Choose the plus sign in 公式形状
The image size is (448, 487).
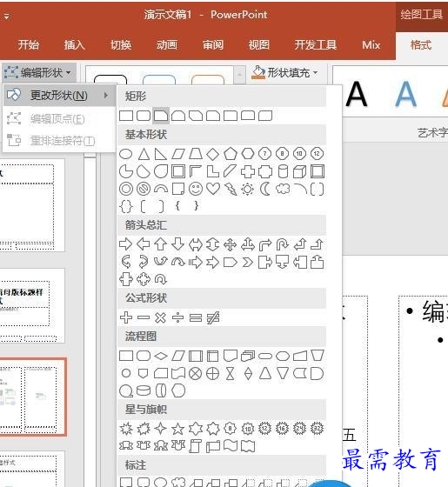(x=126, y=317)
